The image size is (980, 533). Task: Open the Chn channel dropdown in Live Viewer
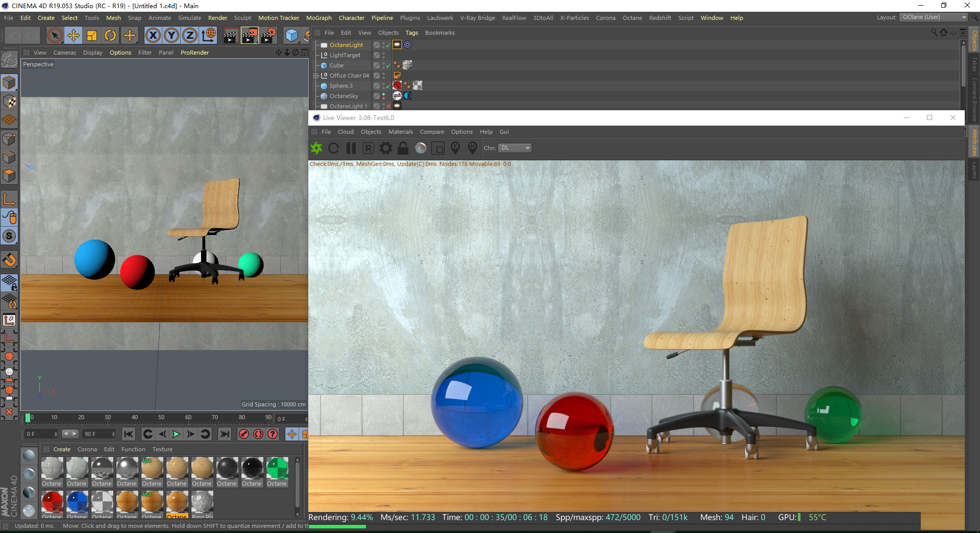click(514, 148)
